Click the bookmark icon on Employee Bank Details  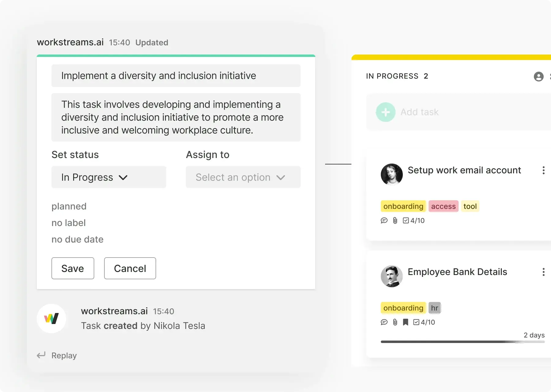coord(405,322)
